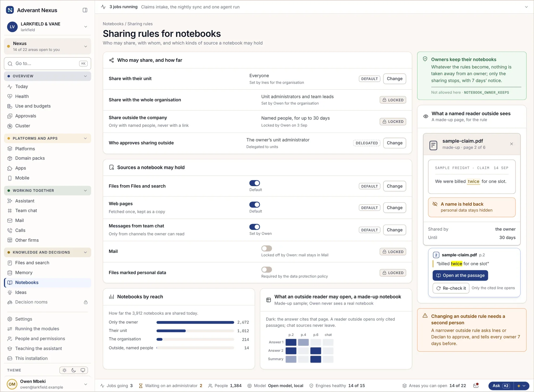The image size is (534, 392).
Task: Collapse the Working Together section
Action: point(48,190)
